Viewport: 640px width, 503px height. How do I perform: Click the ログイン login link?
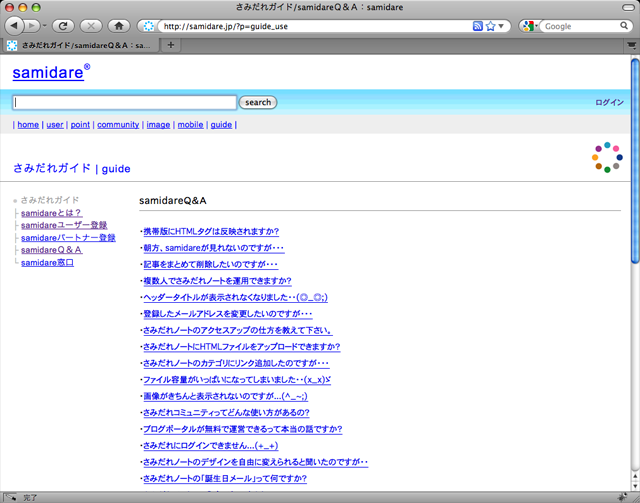(609, 102)
